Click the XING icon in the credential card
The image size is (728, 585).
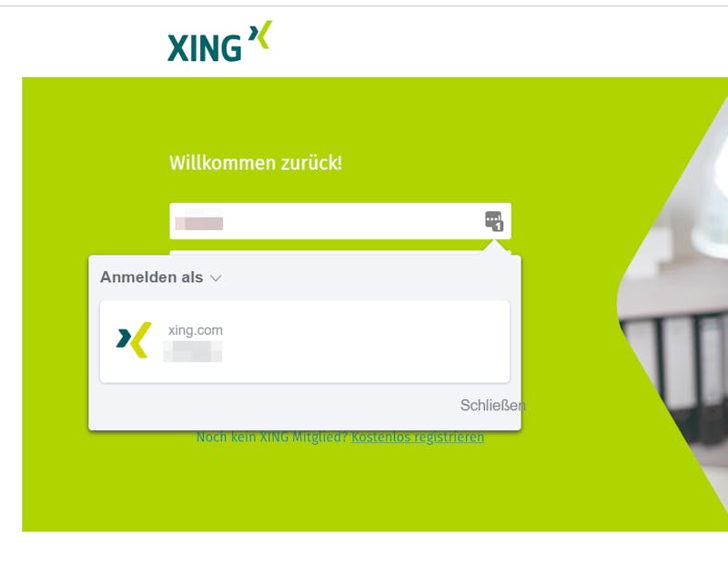(x=134, y=340)
